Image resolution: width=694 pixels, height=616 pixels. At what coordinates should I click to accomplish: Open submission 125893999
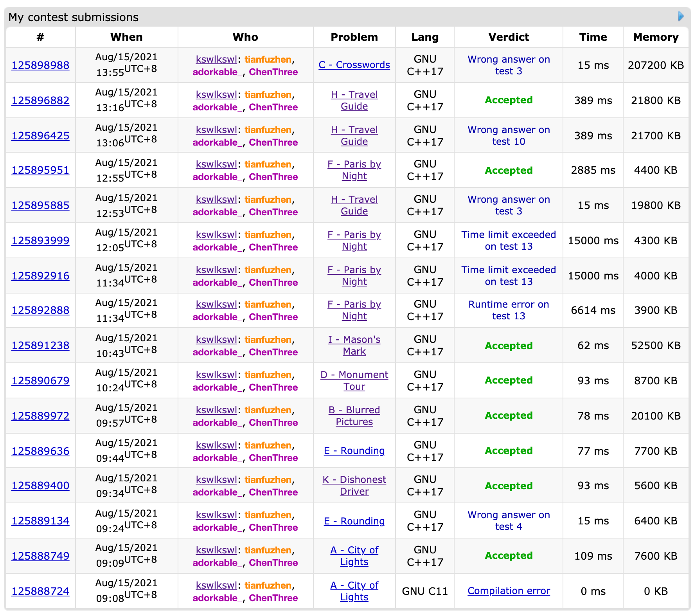40,241
